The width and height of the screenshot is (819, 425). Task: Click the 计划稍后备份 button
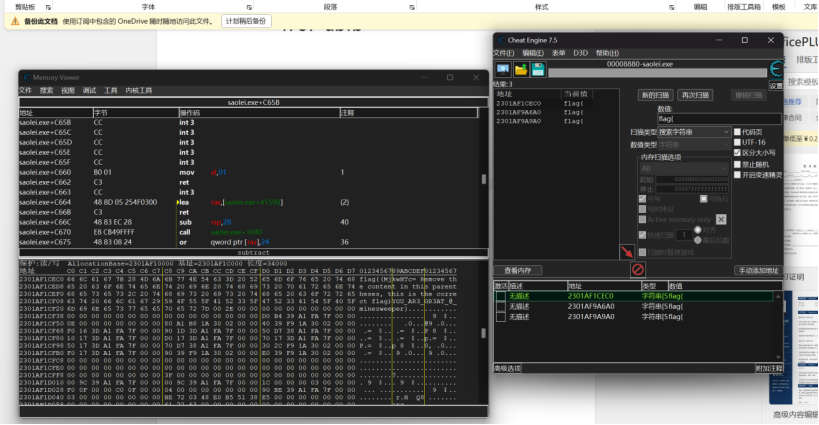click(246, 21)
